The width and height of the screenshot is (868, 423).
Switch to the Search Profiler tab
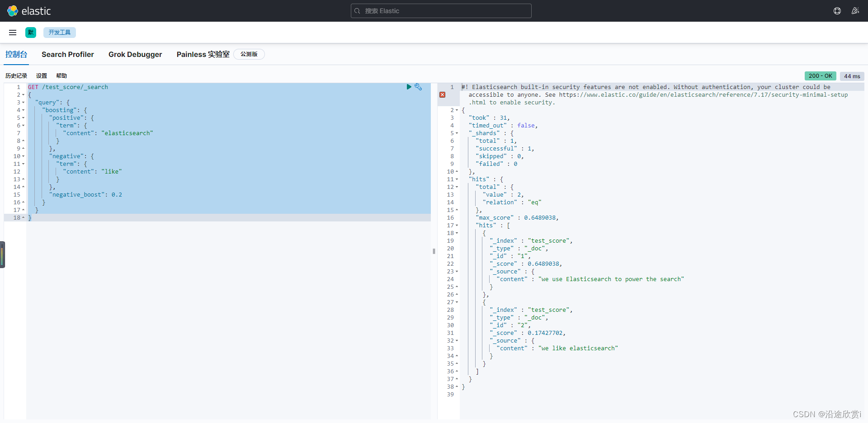tap(68, 54)
